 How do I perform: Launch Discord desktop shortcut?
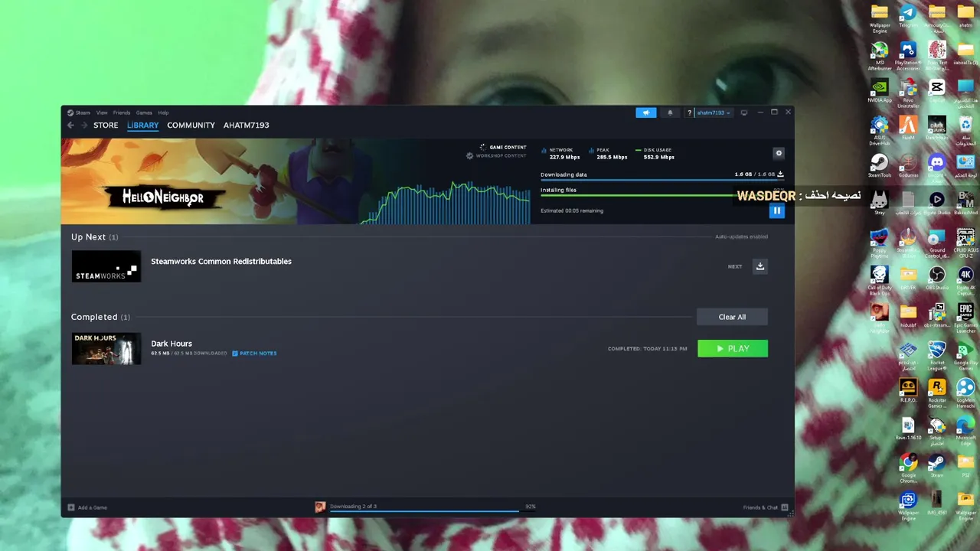[936, 166]
